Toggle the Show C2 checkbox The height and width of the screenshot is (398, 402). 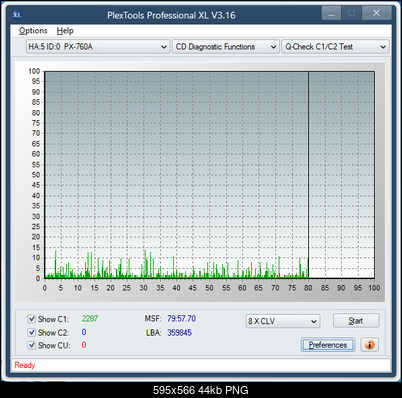(31, 332)
